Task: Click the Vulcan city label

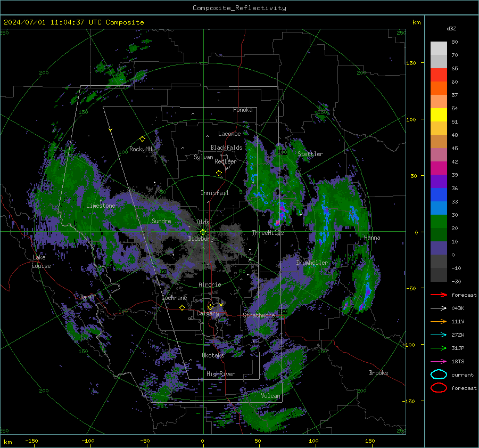Action: 270,396
